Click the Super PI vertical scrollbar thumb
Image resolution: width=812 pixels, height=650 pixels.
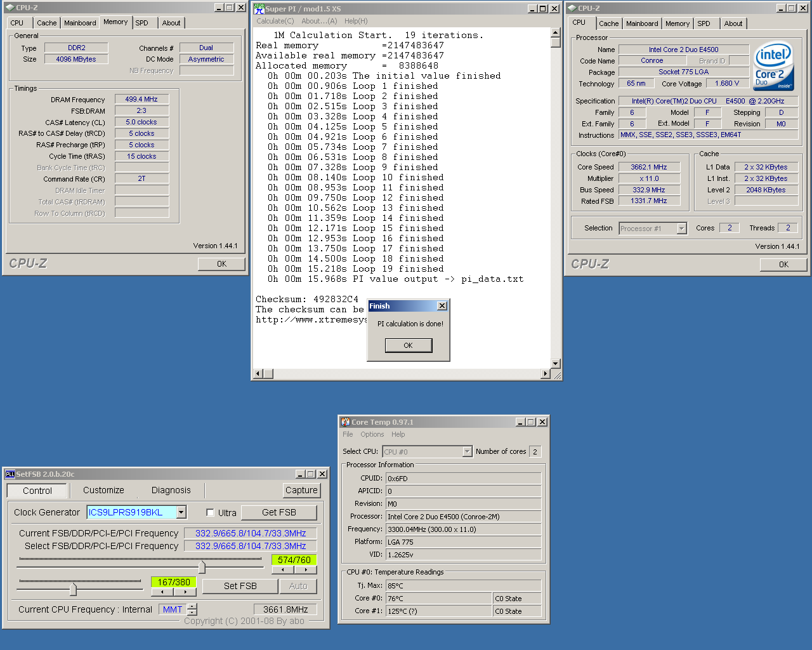pos(556,43)
